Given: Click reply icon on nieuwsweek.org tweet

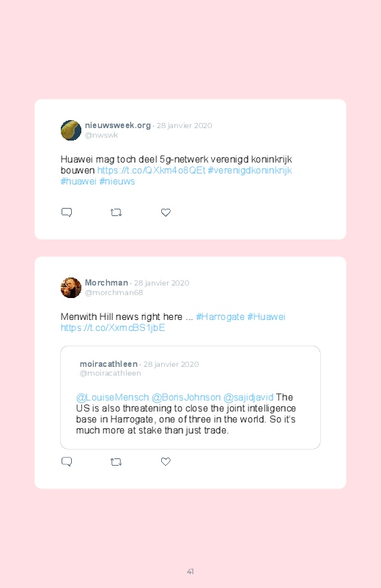Looking at the screenshot, I should coord(67,212).
